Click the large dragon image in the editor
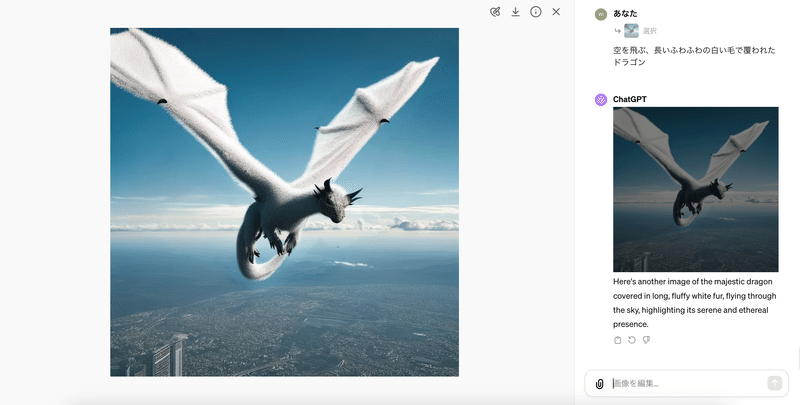Screen dimensions: 800x405 click(284, 202)
